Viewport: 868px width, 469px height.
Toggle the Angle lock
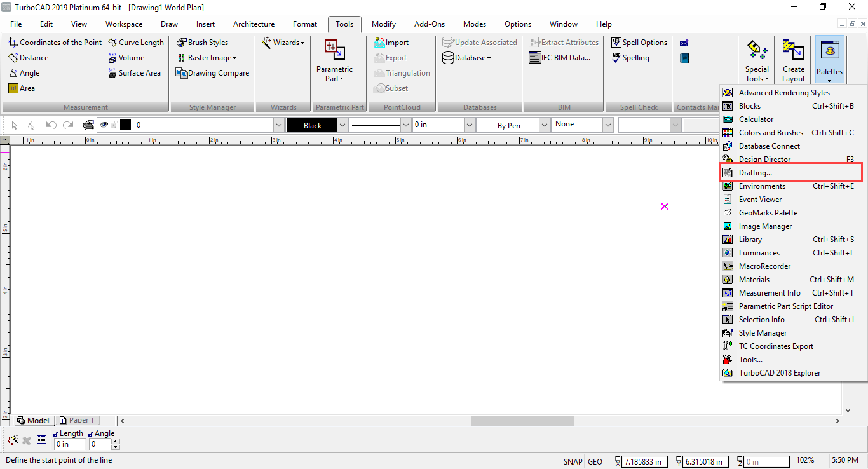click(91, 433)
